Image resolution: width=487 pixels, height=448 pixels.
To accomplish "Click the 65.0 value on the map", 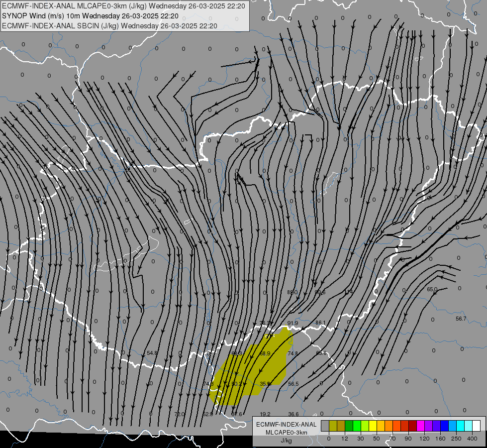I will coord(432,289).
